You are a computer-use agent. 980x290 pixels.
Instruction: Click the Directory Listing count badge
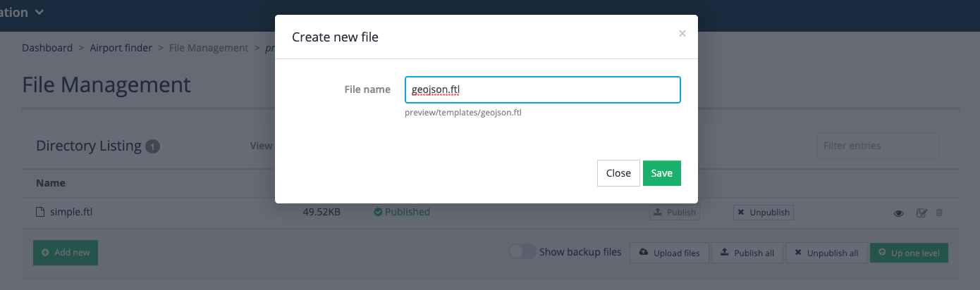click(x=153, y=146)
